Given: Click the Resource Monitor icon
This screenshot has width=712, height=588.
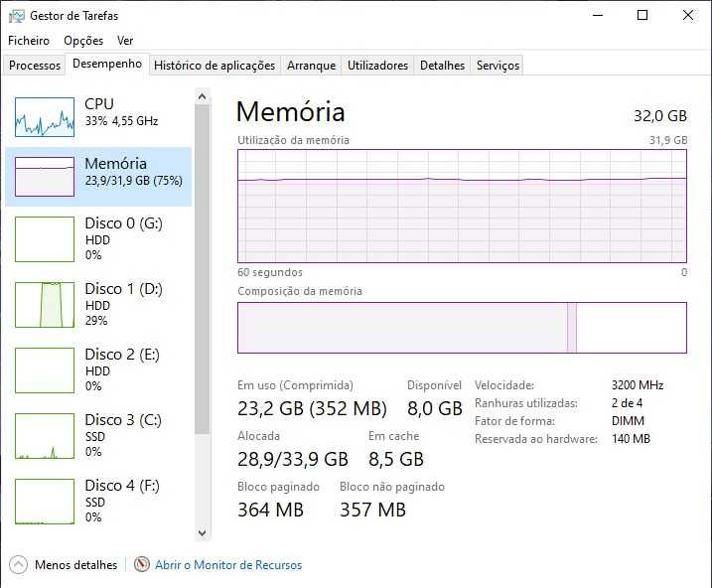Looking at the screenshot, I should tap(142, 565).
